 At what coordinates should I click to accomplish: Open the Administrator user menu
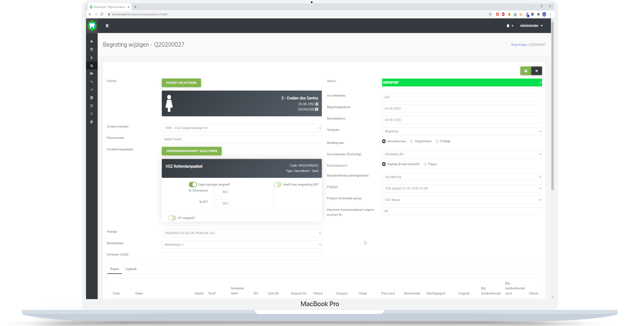tap(531, 26)
